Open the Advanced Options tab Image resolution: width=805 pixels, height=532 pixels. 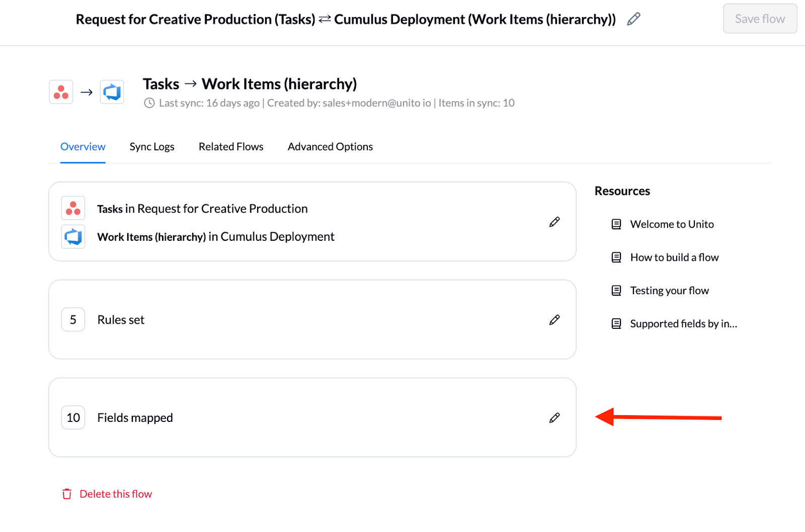point(330,147)
